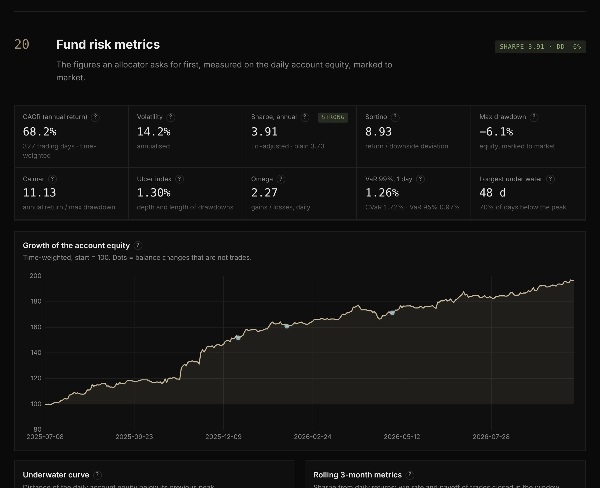
Task: Click the section number 20
Action: [x=22, y=45]
